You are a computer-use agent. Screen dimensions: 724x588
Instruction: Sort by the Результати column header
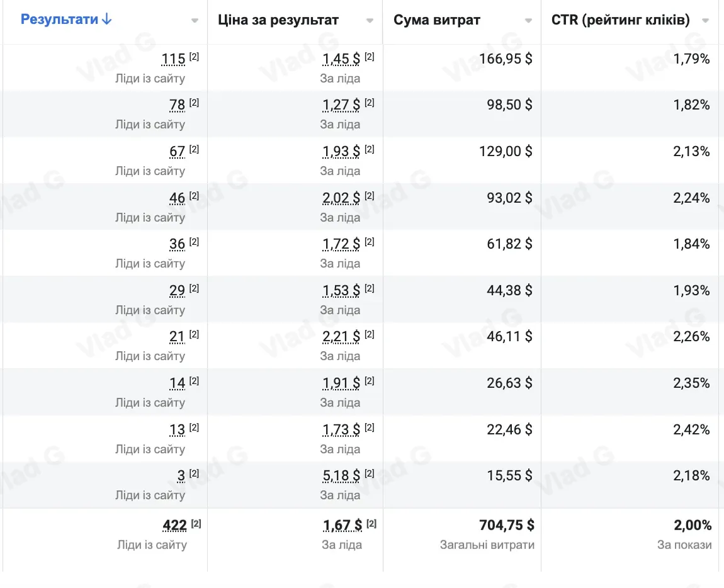66,20
